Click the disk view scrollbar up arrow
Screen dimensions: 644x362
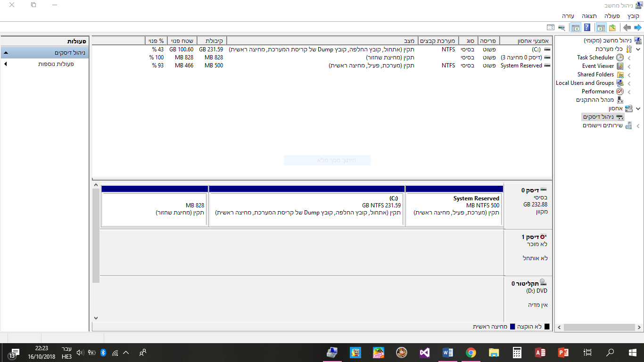coord(96,185)
